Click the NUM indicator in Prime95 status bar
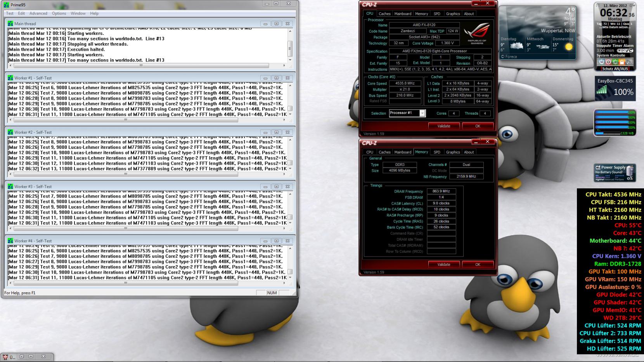The height and width of the screenshot is (362, 644). pos(272,293)
